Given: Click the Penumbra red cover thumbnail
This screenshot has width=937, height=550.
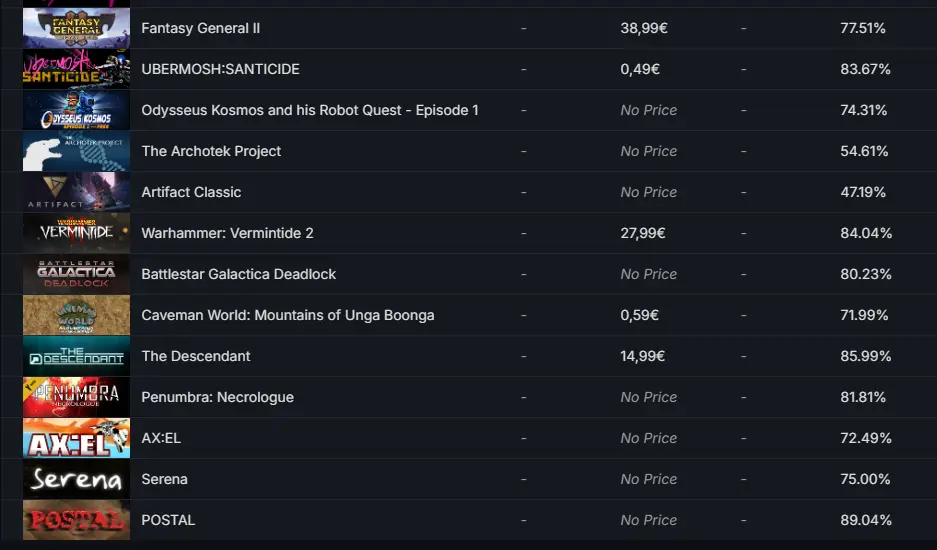Looking at the screenshot, I should tap(76, 398).
